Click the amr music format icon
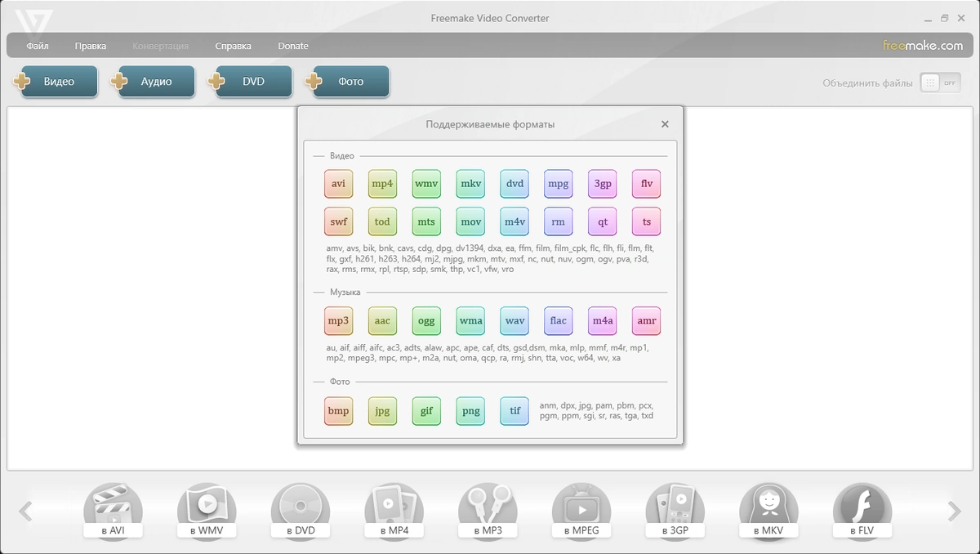The width and height of the screenshot is (980, 554). pyautogui.click(x=647, y=321)
